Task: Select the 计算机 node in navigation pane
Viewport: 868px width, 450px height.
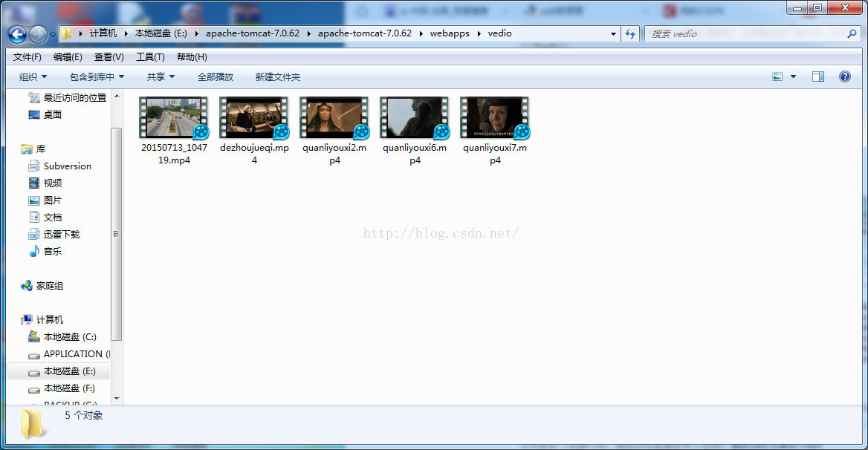Action: [x=42, y=319]
